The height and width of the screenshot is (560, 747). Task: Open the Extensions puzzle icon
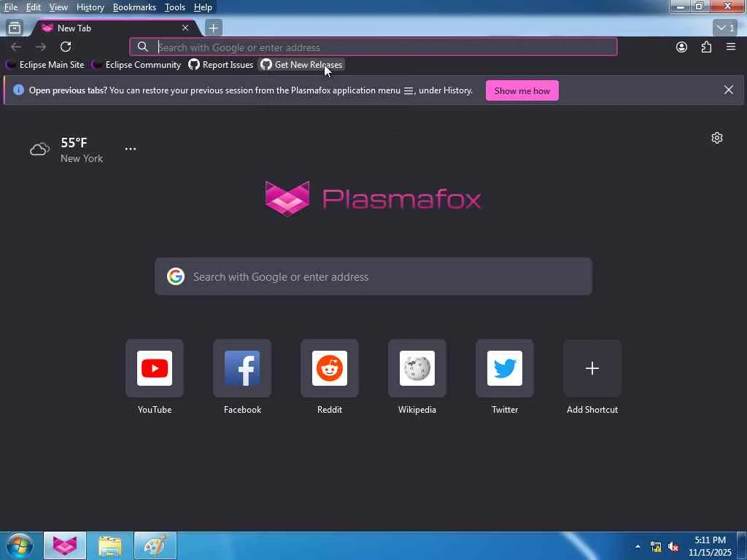point(706,47)
